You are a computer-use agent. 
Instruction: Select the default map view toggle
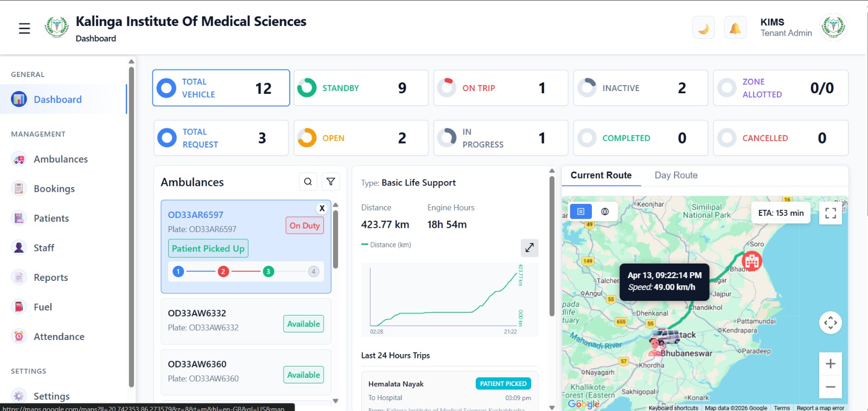(x=581, y=211)
